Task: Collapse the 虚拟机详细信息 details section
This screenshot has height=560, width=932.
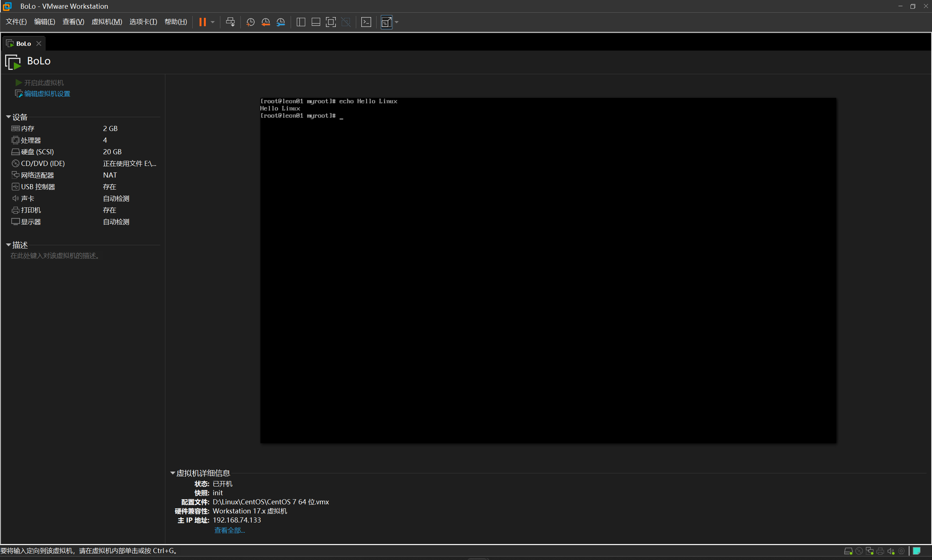Action: [173, 473]
